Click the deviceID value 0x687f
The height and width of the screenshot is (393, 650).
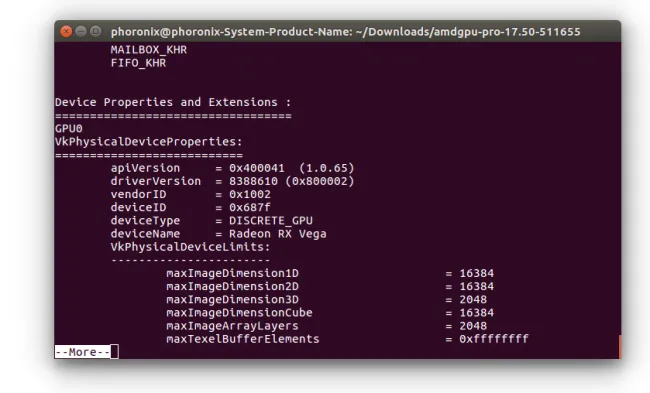pyautogui.click(x=250, y=207)
